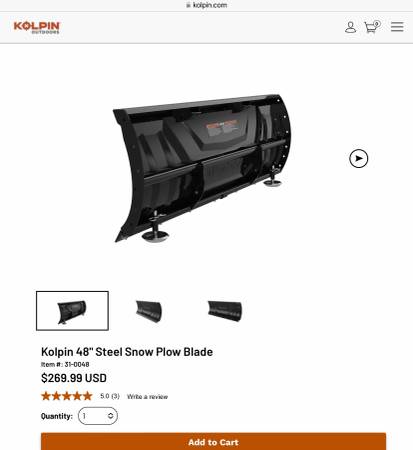Select the first plow thumbnail
This screenshot has width=413, height=450.
tap(72, 311)
